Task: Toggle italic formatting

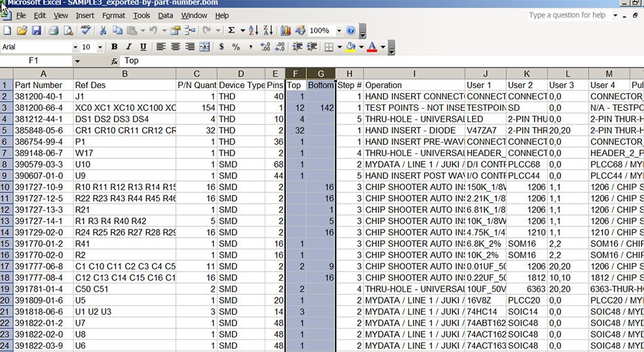Action: [129, 47]
